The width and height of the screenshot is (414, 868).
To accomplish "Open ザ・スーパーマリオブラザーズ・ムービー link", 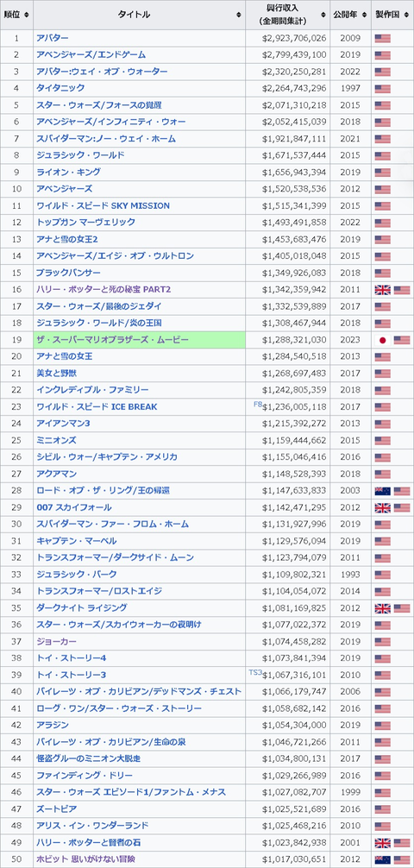I will [x=113, y=339].
